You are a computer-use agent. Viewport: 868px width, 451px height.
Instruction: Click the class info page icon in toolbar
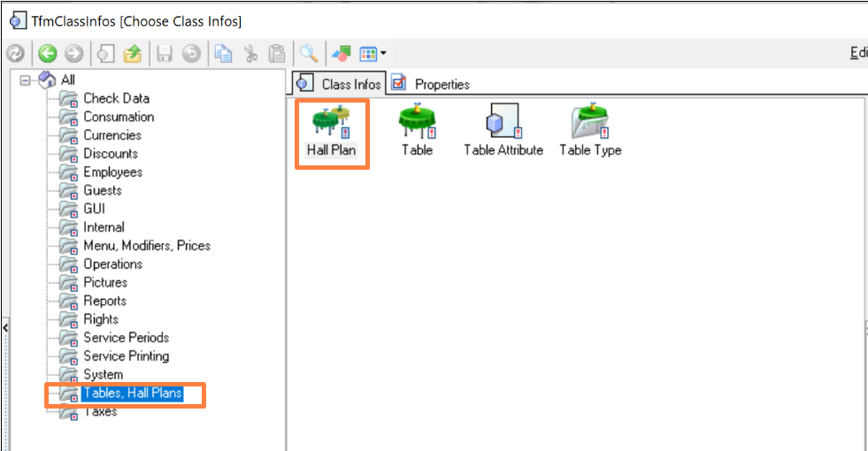(105, 54)
